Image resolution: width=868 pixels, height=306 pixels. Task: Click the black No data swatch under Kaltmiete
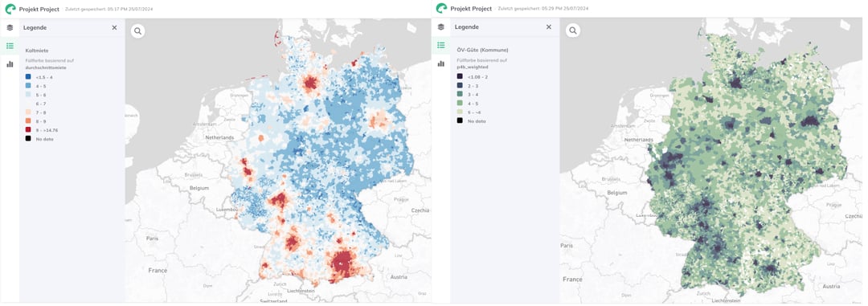27,139
